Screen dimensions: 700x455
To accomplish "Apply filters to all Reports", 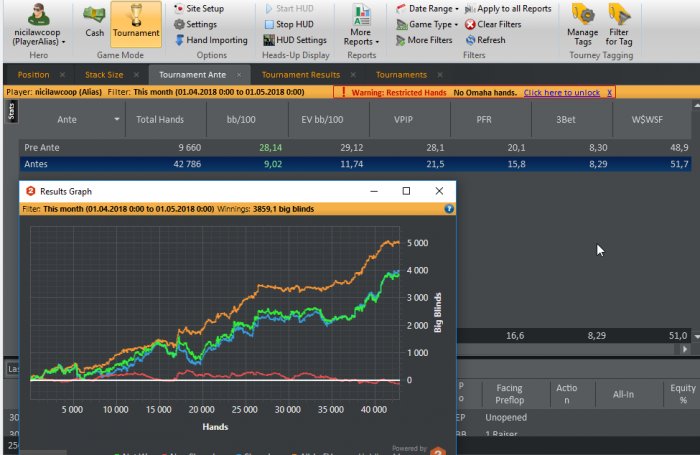I will coord(508,8).
